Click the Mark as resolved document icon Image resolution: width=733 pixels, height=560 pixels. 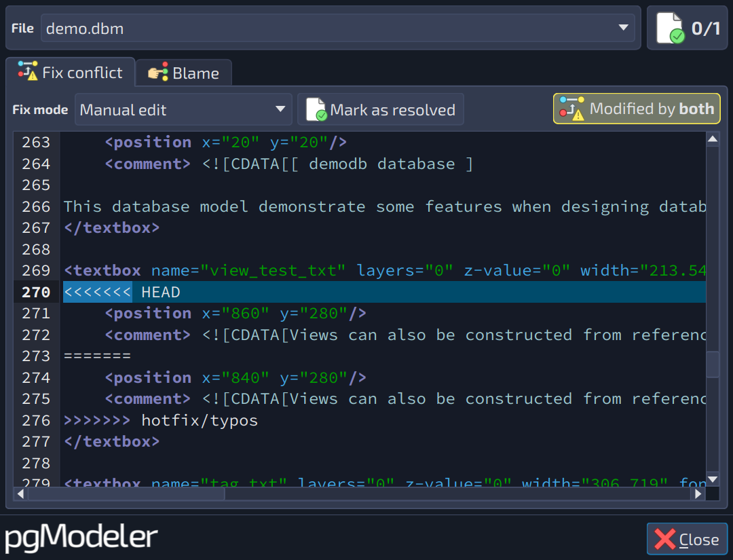click(316, 109)
